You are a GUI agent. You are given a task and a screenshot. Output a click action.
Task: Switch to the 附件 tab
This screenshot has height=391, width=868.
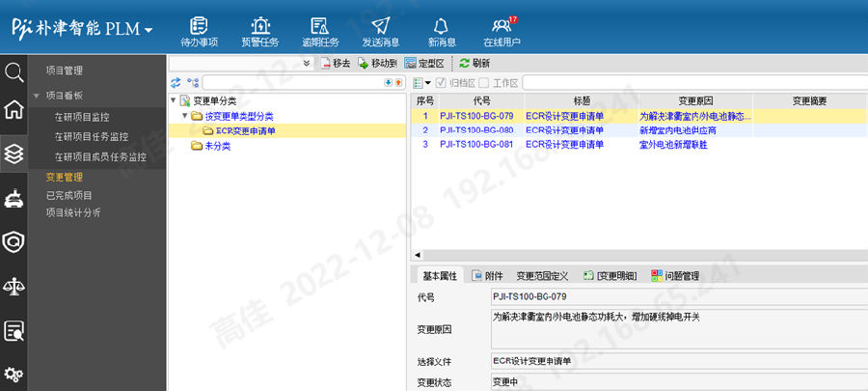tap(487, 276)
